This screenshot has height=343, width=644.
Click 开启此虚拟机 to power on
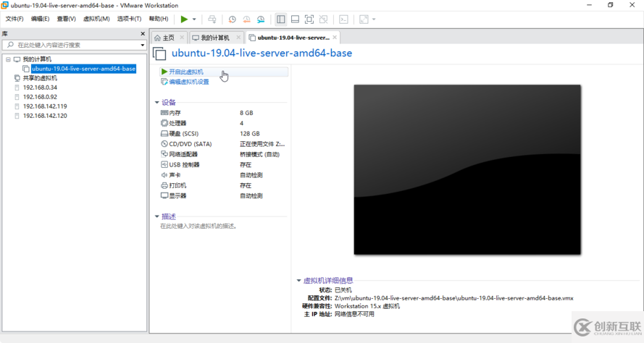[x=186, y=72]
